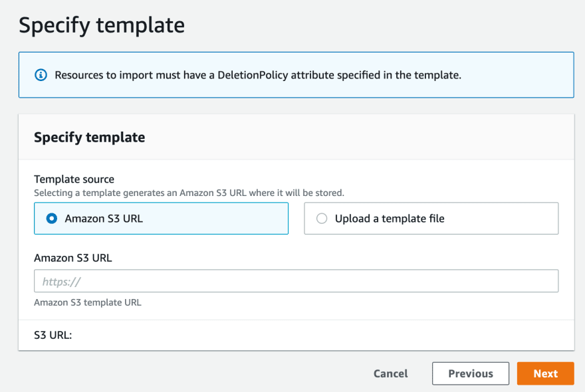Viewport: 585px width, 392px height.
Task: Click the S3 URL: label at panel bottom
Action: (53, 335)
